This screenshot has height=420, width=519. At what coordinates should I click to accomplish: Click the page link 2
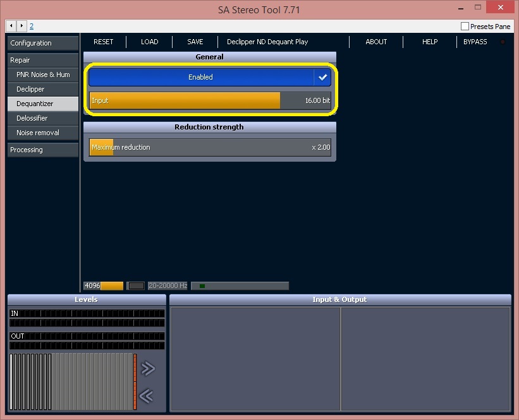(32, 26)
